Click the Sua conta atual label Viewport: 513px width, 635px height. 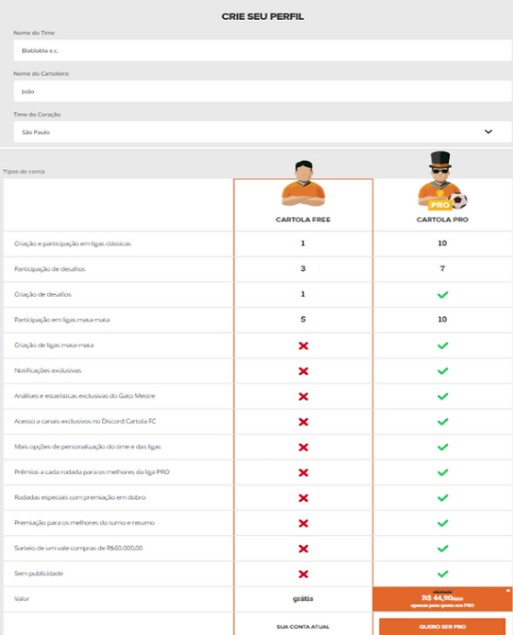303,627
